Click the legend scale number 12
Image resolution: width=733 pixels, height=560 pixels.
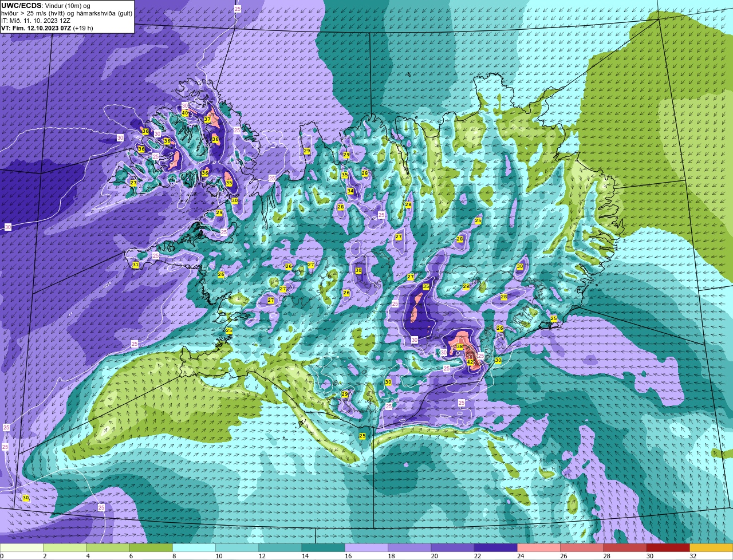[x=262, y=556]
